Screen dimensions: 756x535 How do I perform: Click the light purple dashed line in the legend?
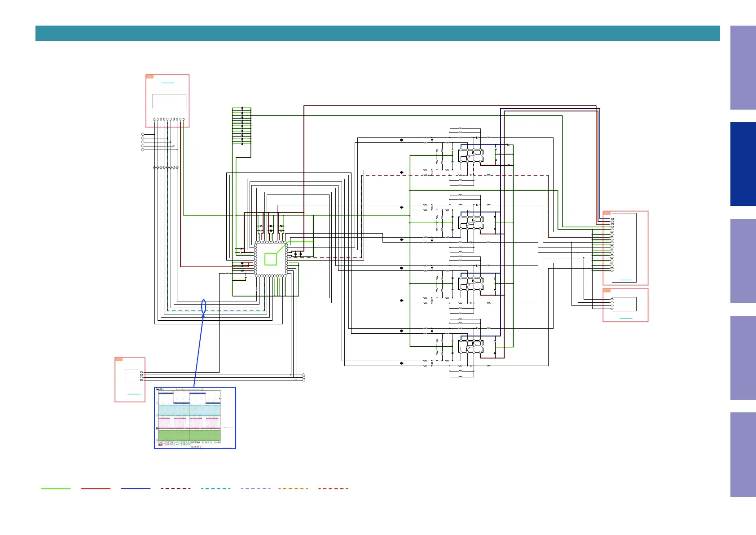pyautogui.click(x=255, y=489)
